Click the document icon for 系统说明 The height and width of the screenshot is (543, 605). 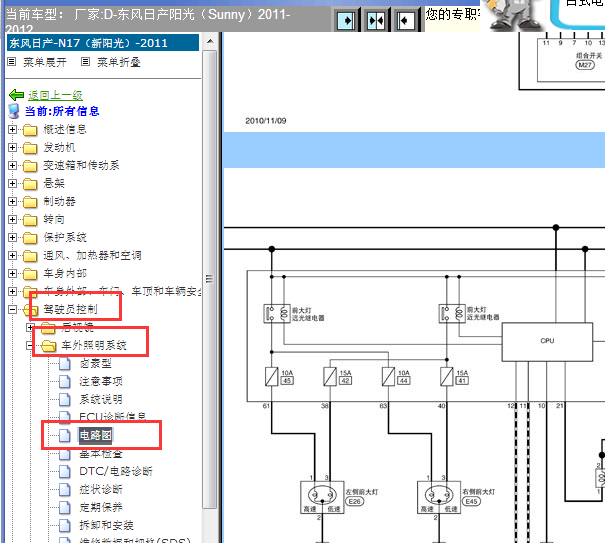coord(64,400)
